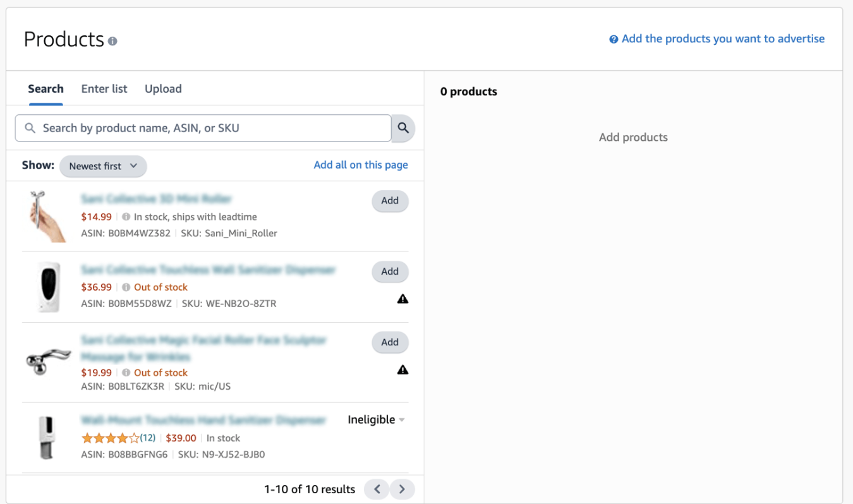This screenshot has height=504, width=853.
Task: Go to previous page of results
Action: 377,489
